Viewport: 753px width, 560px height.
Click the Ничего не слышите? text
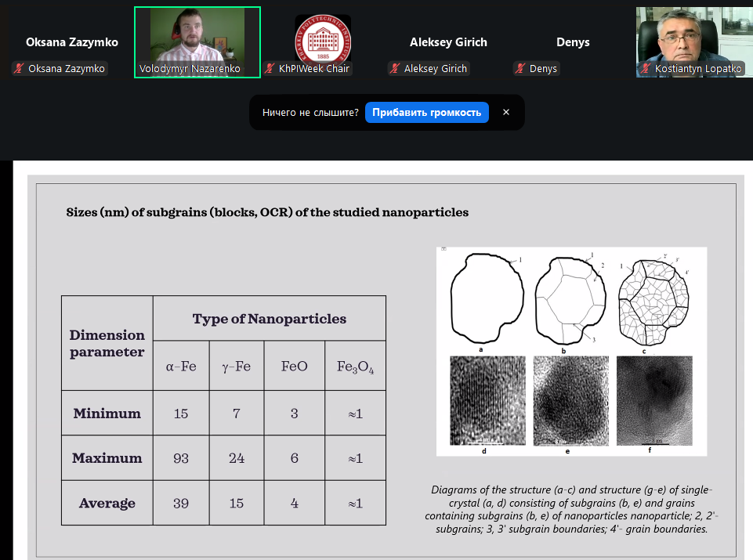point(310,113)
